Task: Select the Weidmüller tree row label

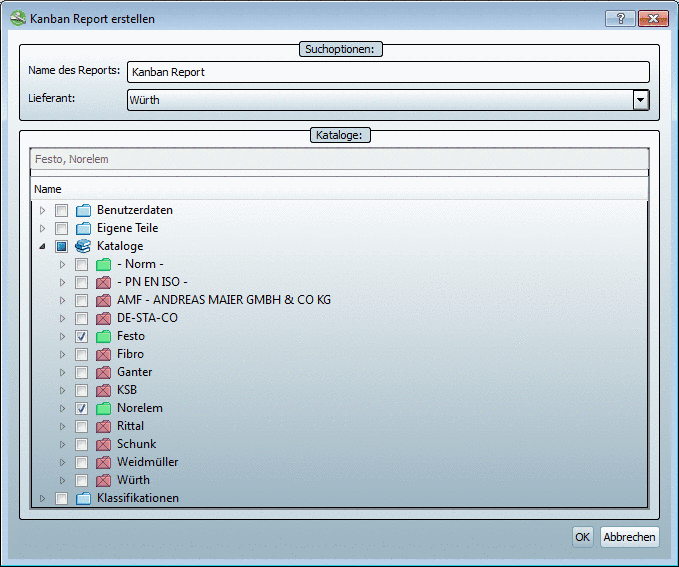Action: pyautogui.click(x=148, y=462)
